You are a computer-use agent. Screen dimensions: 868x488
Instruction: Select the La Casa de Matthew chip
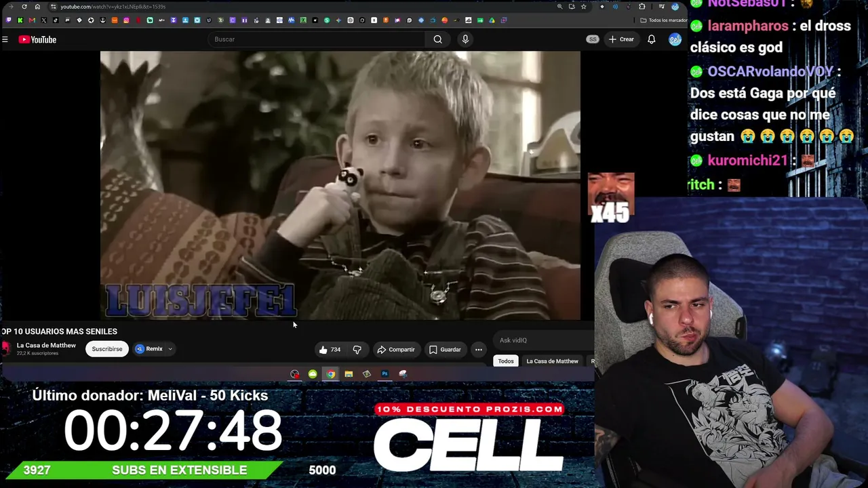(x=552, y=361)
